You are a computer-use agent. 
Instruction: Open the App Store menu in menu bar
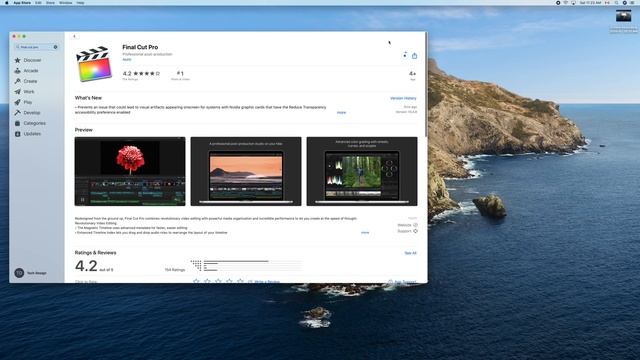point(22,2)
